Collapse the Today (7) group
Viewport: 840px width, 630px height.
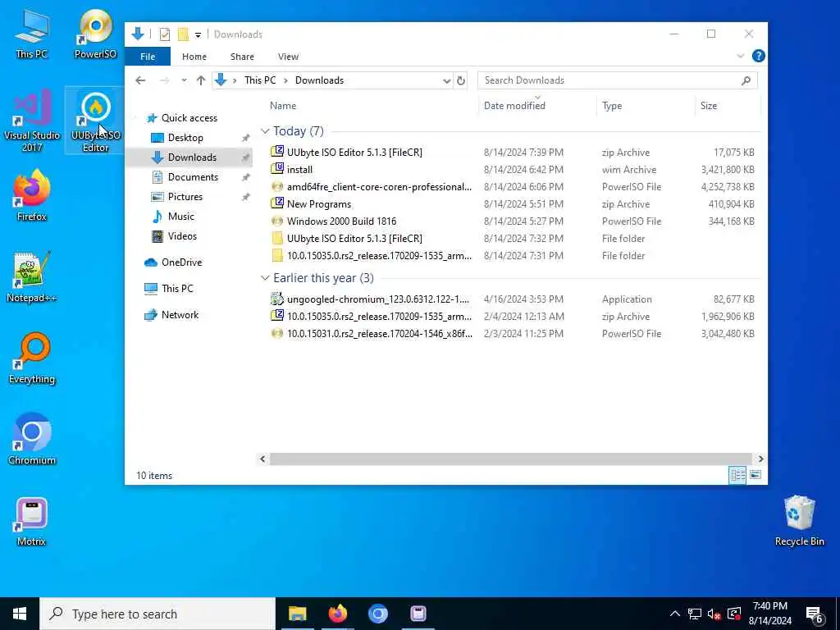[265, 131]
